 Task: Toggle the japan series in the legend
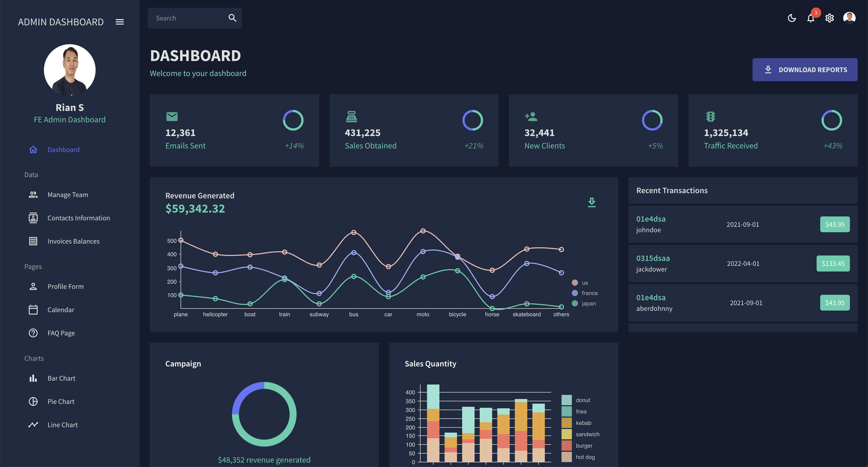(588, 303)
